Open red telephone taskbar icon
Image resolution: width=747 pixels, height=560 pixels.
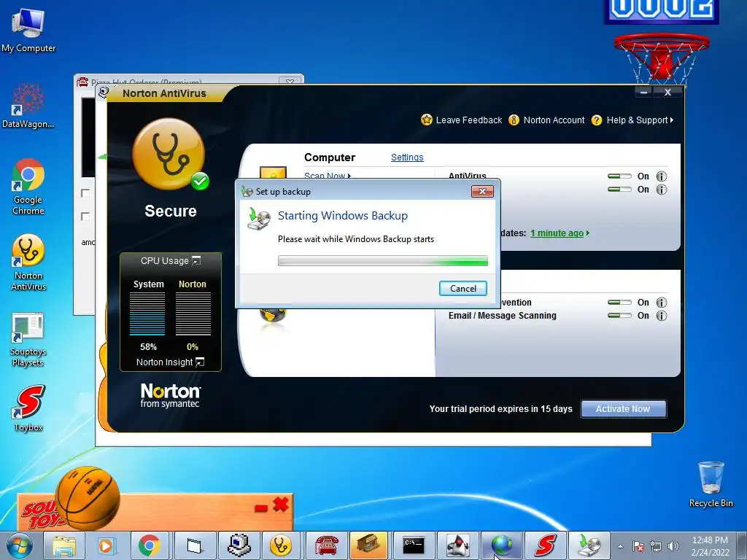point(326,545)
